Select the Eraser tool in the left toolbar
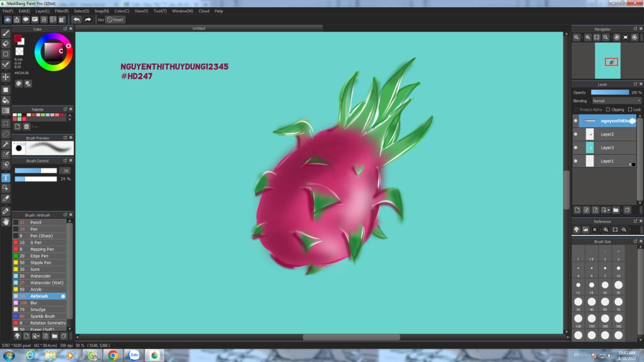Screen dimensions: 644x362 [x=6, y=43]
